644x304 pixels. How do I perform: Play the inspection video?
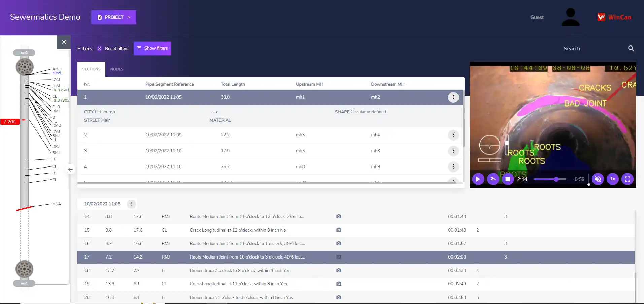click(x=478, y=179)
